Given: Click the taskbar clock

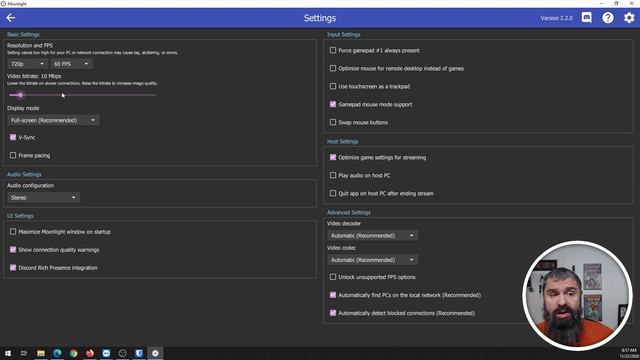Looking at the screenshot, I should coord(629,353).
